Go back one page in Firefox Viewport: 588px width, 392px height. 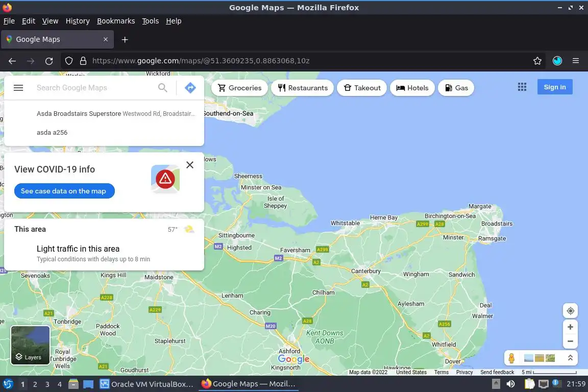12,61
